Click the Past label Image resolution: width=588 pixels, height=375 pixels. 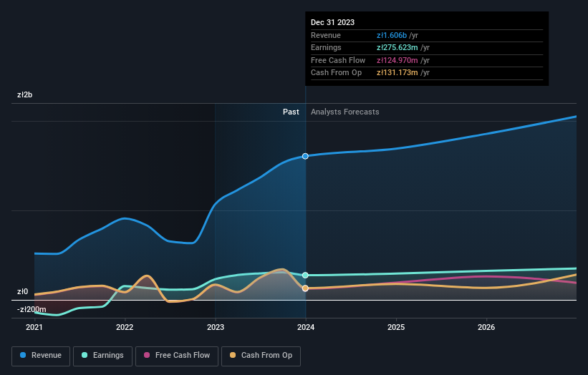291,112
